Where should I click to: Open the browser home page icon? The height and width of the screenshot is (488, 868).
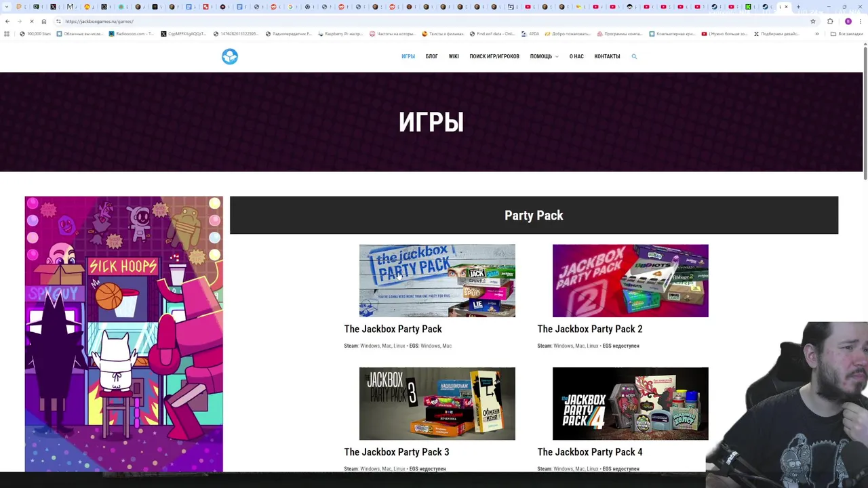point(44,21)
